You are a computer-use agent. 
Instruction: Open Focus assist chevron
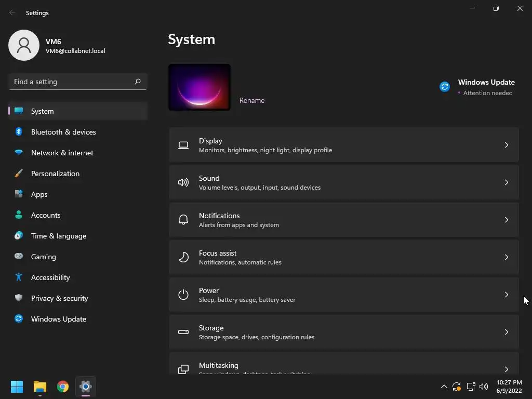(x=506, y=257)
